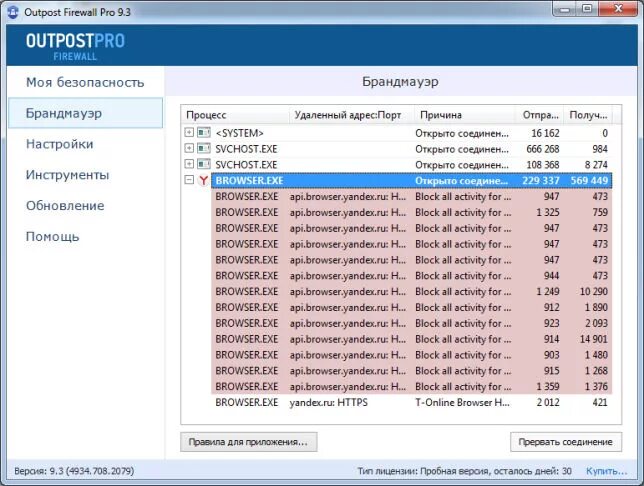644x486 pixels.
Task: Sort by the Процесс column header
Action: 236,115
